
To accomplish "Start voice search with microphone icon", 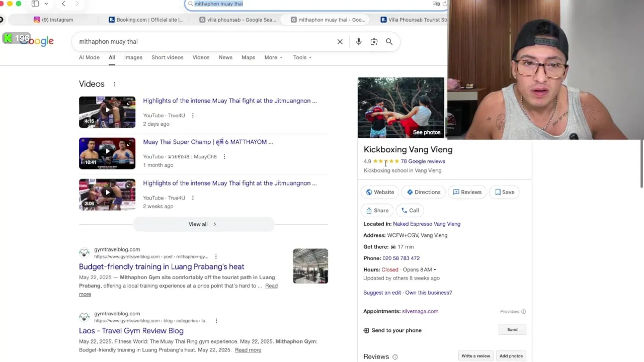I will point(359,42).
